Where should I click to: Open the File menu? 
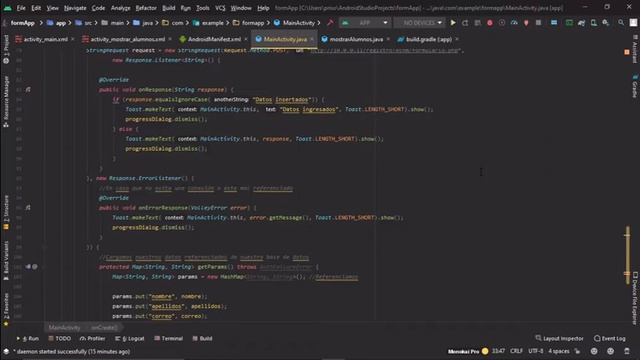(x=21, y=8)
